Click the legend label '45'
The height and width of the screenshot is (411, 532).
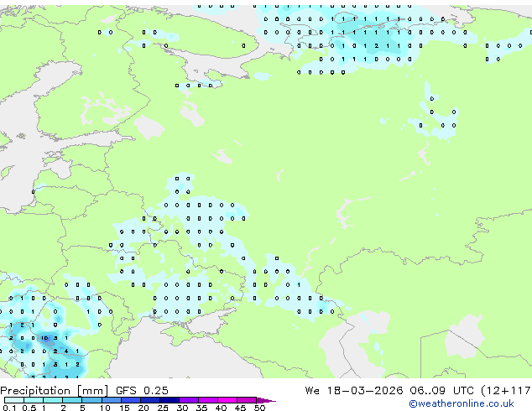click(240, 408)
